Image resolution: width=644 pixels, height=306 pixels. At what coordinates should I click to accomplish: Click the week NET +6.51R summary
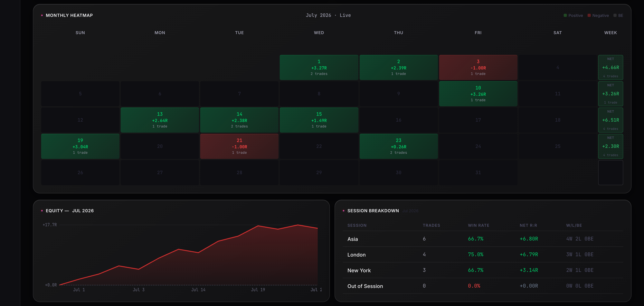(611, 120)
